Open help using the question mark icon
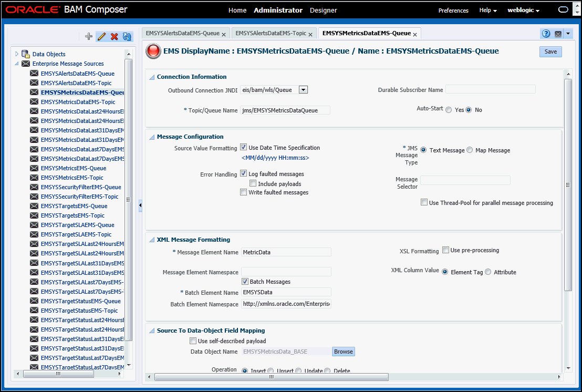 [x=546, y=33]
